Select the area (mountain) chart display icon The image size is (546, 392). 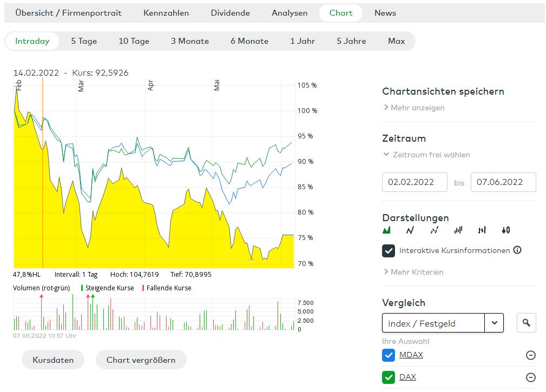tap(386, 230)
